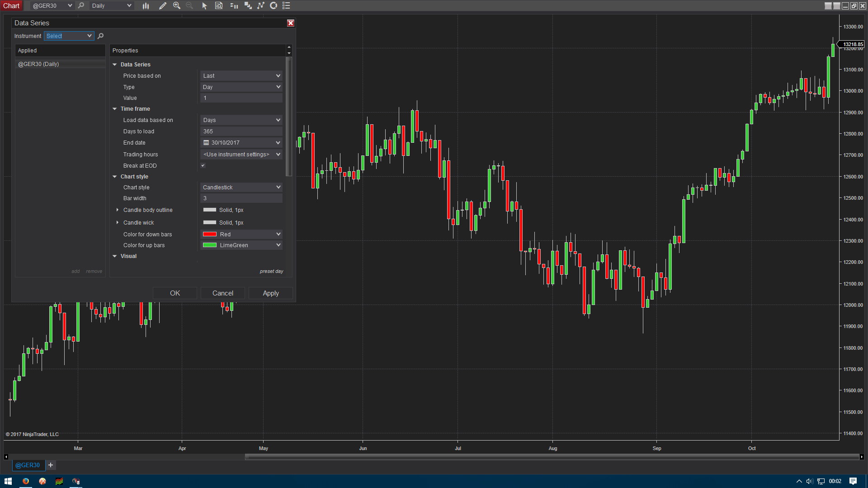Open the bar type chart icon

tap(146, 6)
